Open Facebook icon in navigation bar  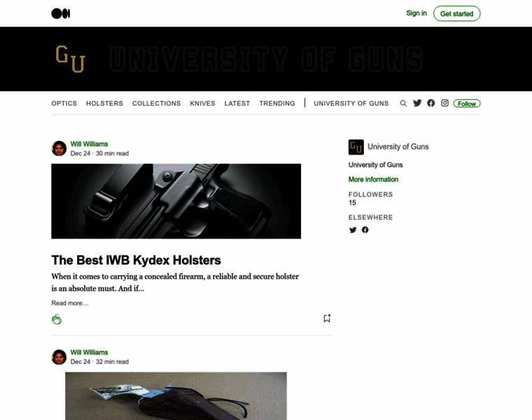click(x=431, y=103)
